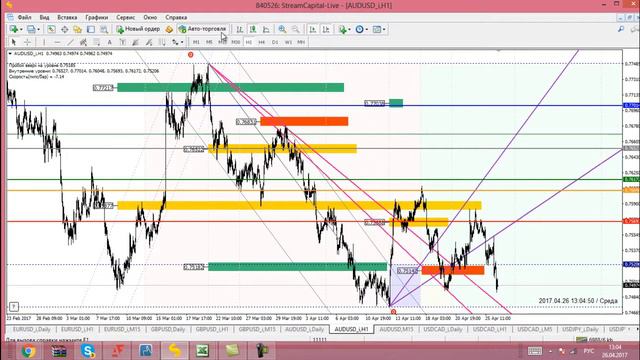Switch chart to line chart icon

pyautogui.click(x=266, y=29)
